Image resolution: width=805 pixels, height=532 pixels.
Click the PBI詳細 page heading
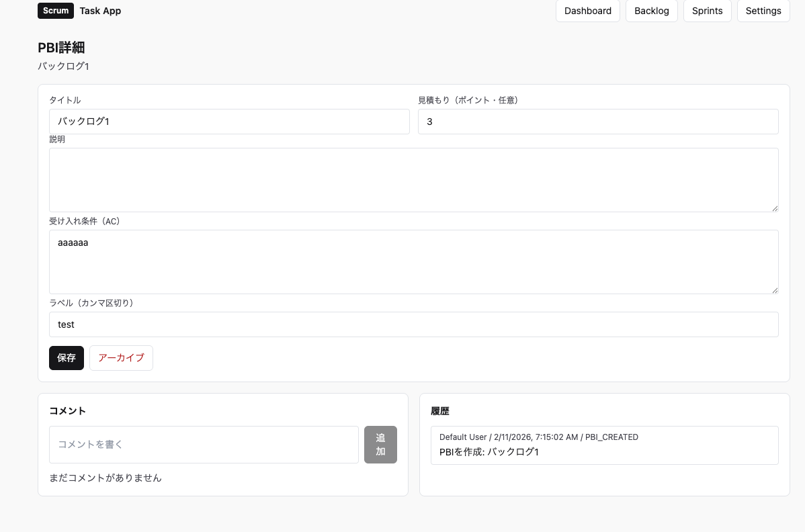(61, 48)
